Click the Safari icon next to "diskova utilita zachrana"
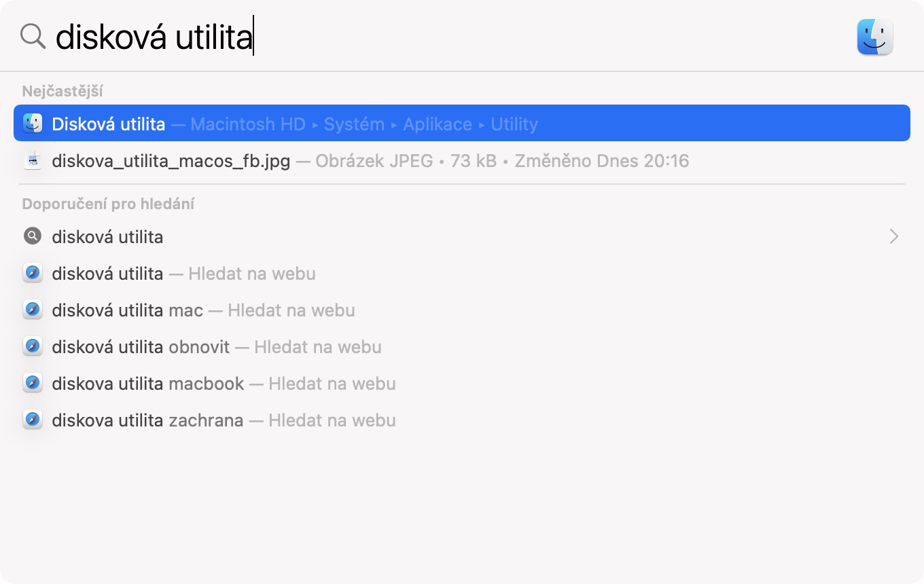The height and width of the screenshot is (584, 924). click(32, 420)
